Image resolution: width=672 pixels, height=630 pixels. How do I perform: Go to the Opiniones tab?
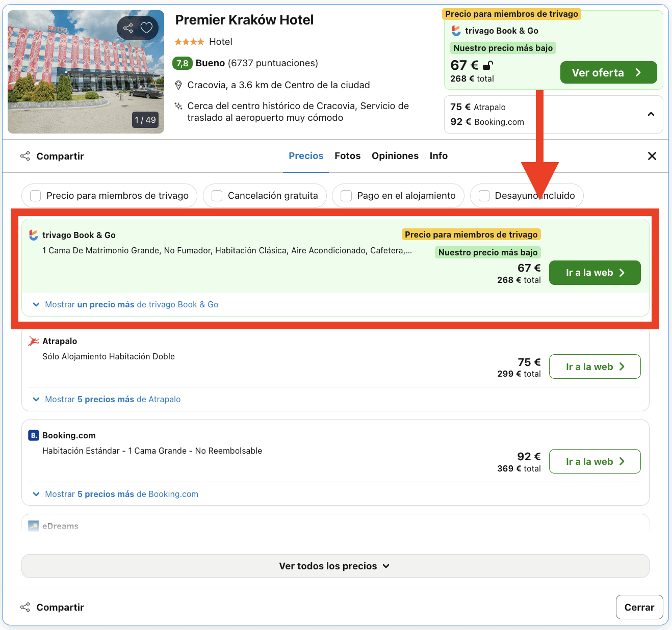pos(395,156)
